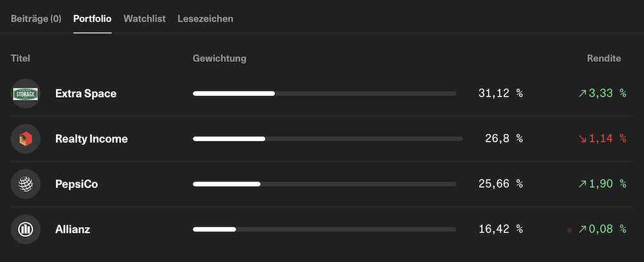
Task: Click the Allianz weighting progress bar
Action: (325, 229)
